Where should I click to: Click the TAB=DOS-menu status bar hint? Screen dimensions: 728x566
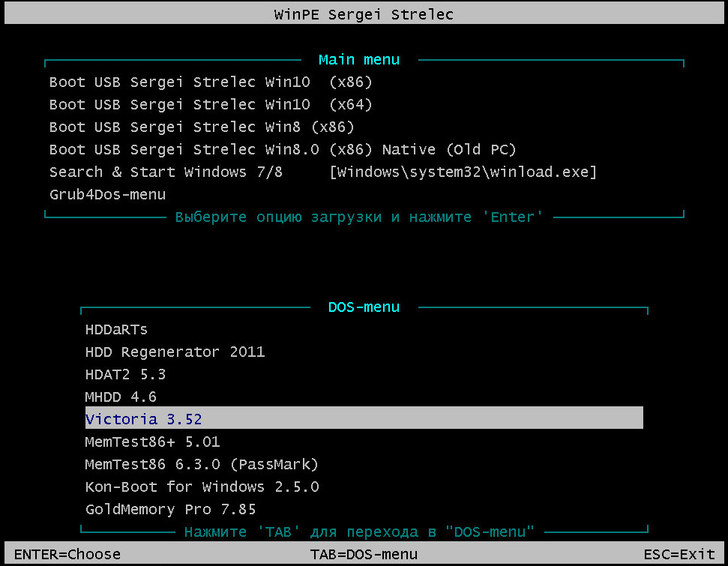pos(364,555)
